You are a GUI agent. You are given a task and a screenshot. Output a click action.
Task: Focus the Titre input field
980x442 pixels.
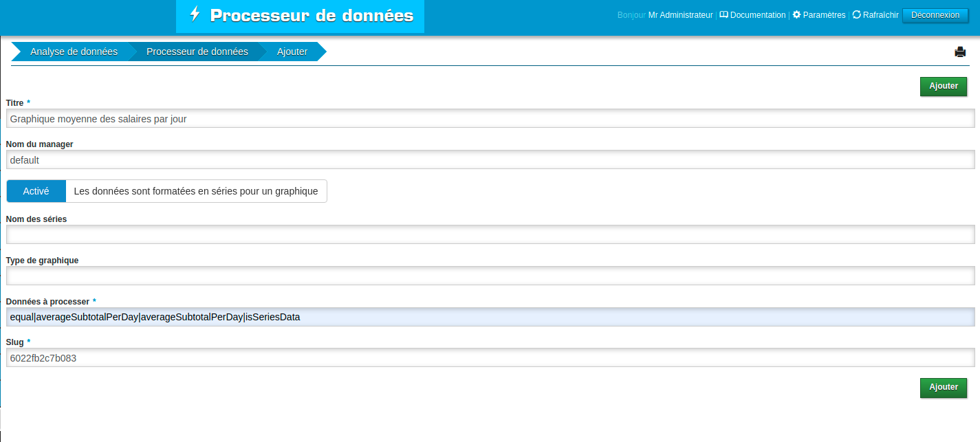pyautogui.click(x=490, y=118)
